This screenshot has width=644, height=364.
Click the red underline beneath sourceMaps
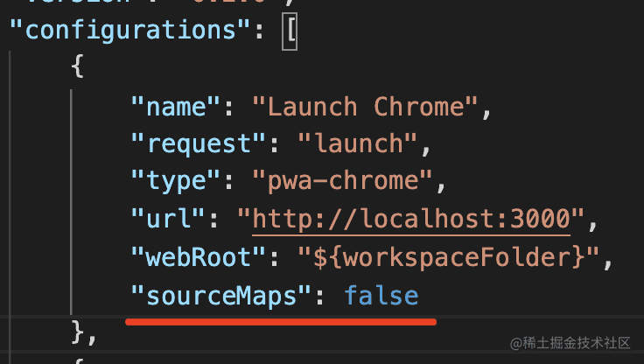point(280,322)
